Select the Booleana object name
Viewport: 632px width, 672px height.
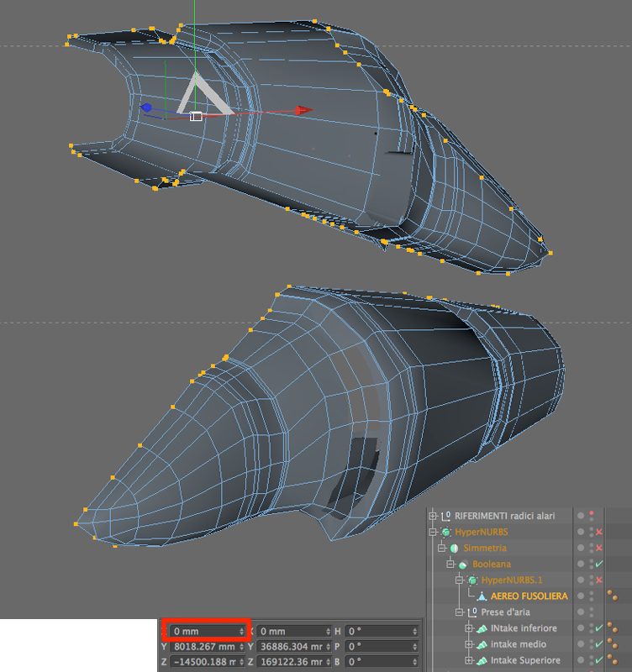pos(492,564)
